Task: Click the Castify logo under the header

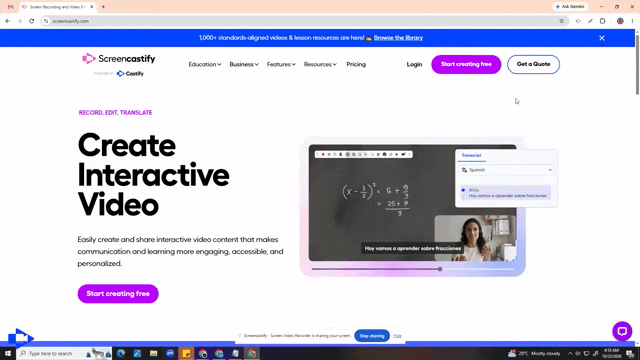Action: coord(130,73)
